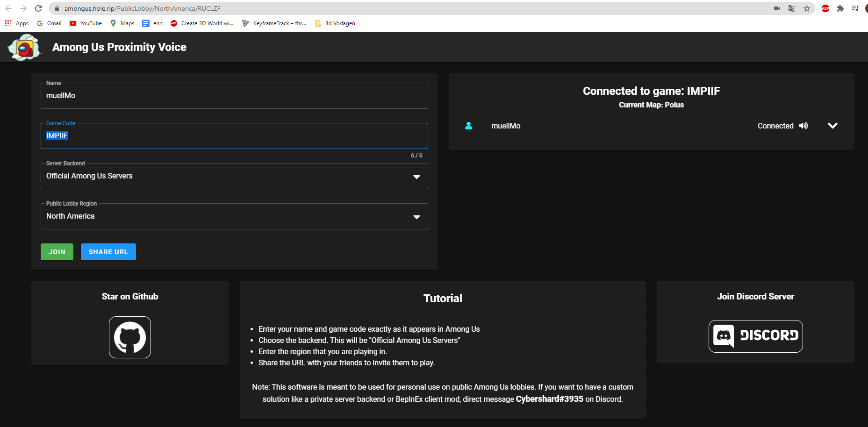Open the extensions puzzle icon
Viewport: 868px width, 427px height.
(840, 8)
